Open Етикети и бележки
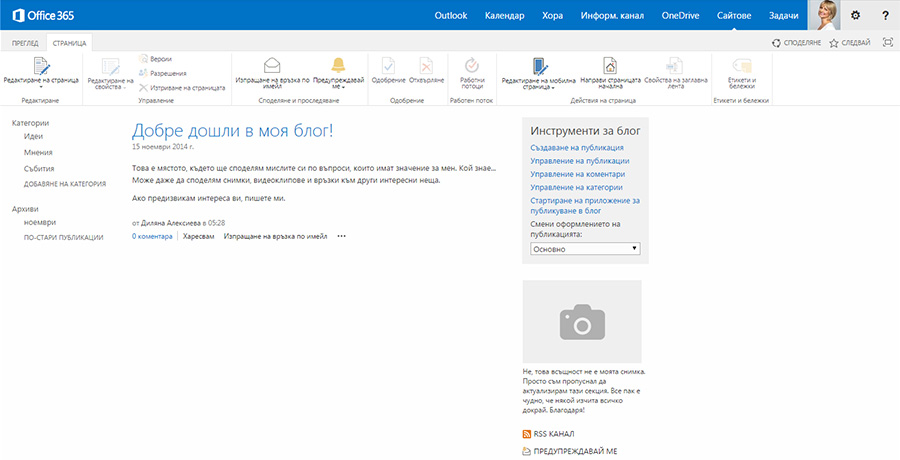The image size is (900, 460). tap(742, 73)
